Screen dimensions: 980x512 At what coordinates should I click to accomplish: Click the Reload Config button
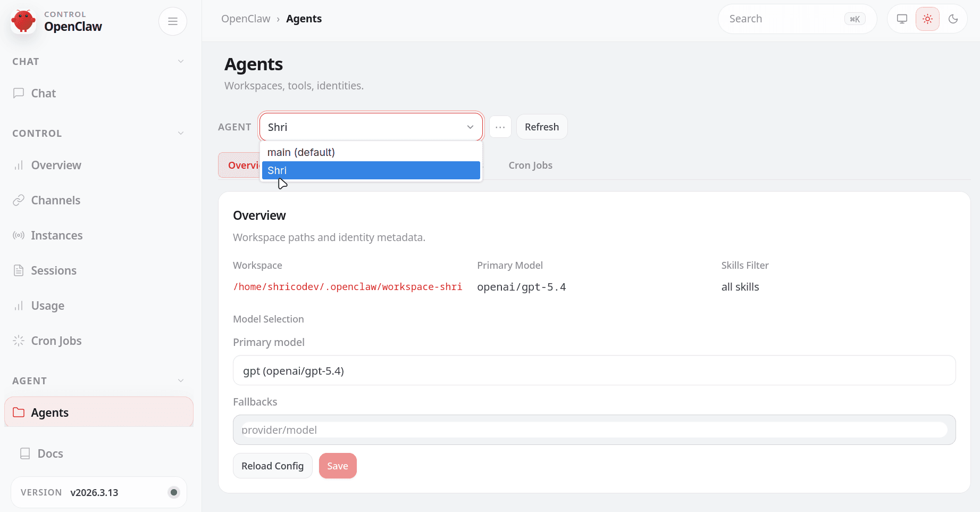(x=273, y=466)
